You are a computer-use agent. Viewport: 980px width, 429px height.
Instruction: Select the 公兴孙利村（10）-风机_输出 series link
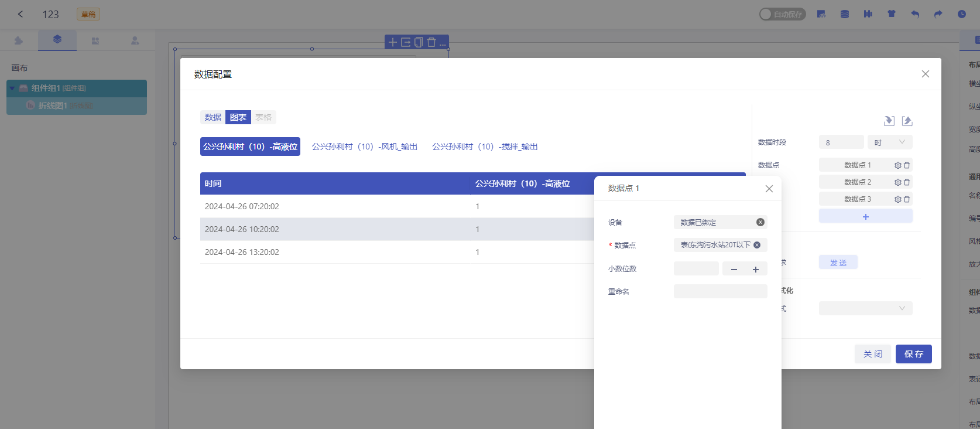tap(365, 147)
